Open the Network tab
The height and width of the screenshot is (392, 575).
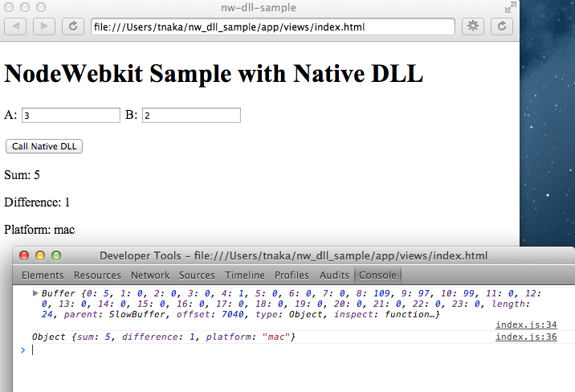click(150, 275)
